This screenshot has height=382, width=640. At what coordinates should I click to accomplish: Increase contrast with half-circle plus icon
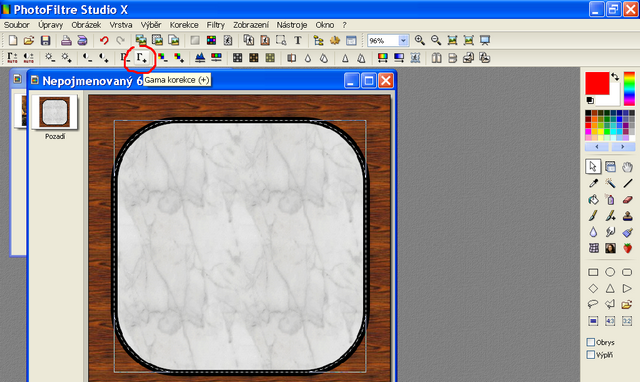pos(104,58)
